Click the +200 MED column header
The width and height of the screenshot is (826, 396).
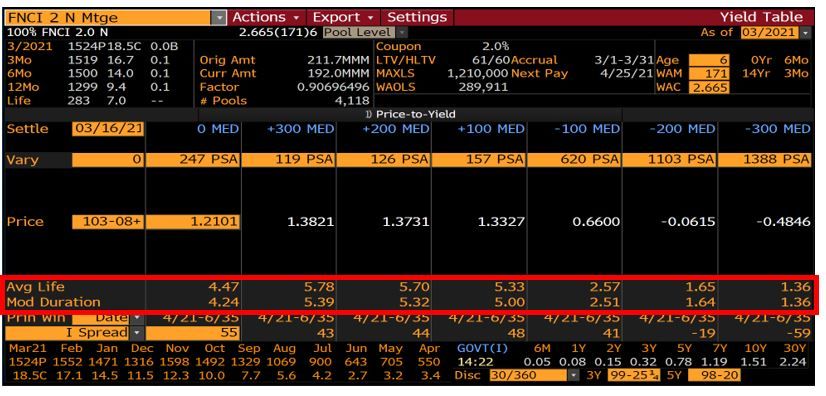point(396,130)
